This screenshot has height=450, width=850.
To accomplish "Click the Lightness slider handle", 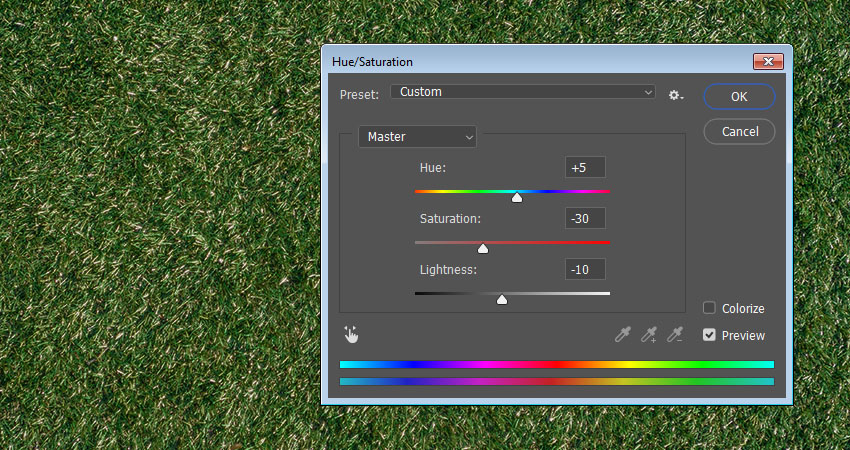I will [x=502, y=299].
